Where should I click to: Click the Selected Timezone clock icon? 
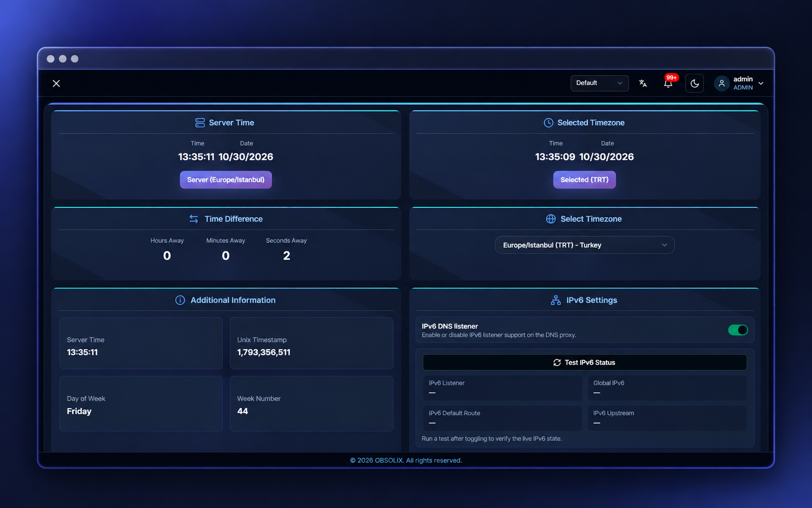(x=548, y=123)
